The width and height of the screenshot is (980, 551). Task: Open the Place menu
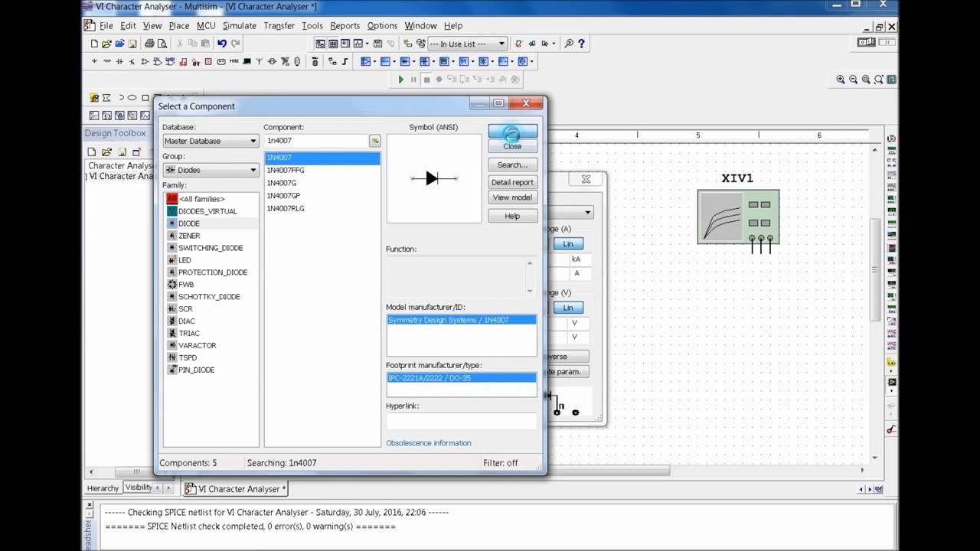(179, 25)
